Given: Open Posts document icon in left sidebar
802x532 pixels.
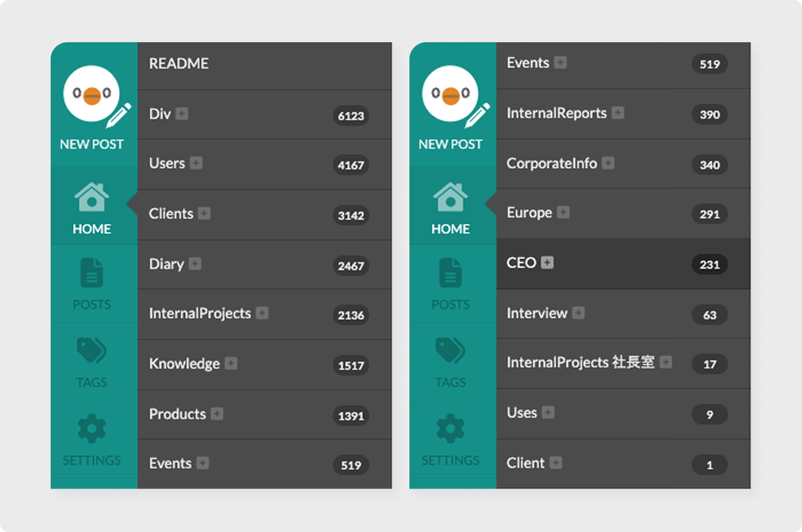Looking at the screenshot, I should pyautogui.click(x=92, y=273).
